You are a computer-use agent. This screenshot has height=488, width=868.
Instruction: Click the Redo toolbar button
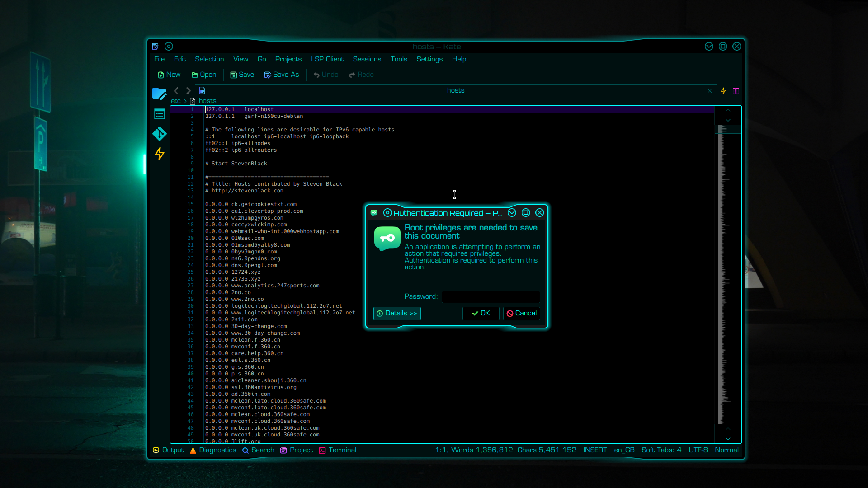(361, 75)
